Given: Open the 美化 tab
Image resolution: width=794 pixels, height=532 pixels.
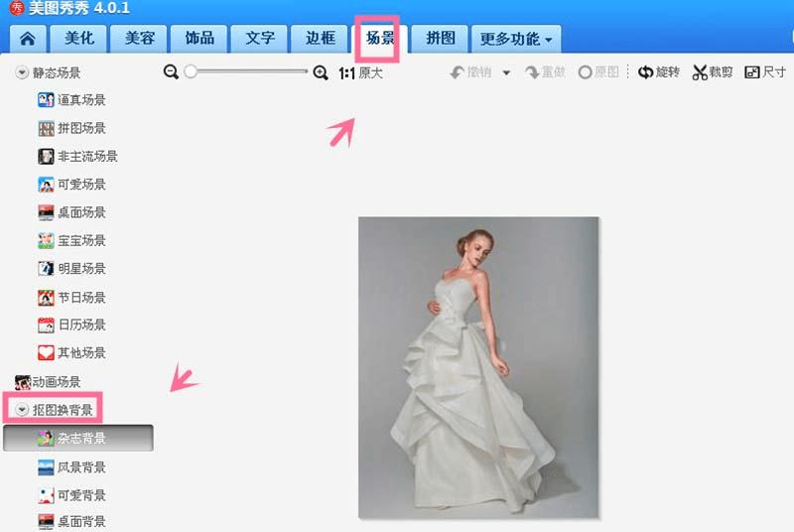Looking at the screenshot, I should 79,39.
